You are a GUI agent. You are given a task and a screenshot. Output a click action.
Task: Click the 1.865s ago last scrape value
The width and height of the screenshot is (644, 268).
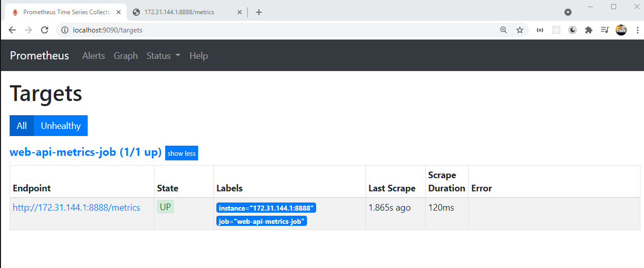click(x=390, y=208)
